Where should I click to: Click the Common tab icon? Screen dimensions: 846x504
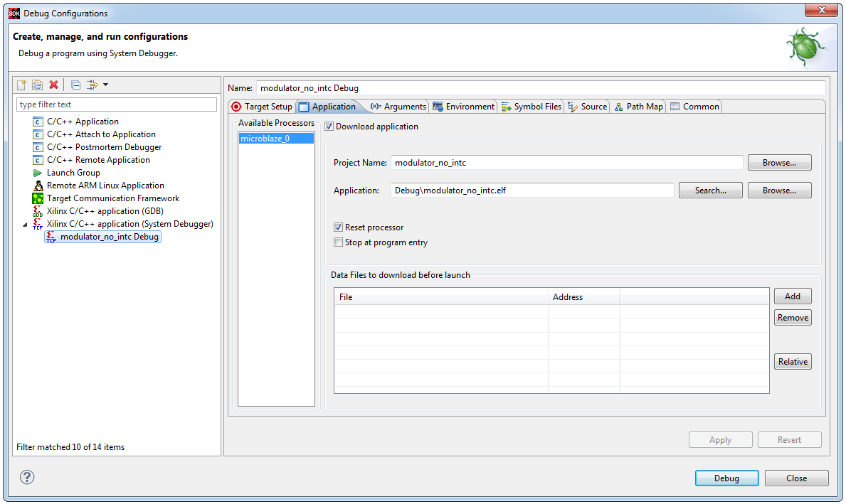pos(675,107)
